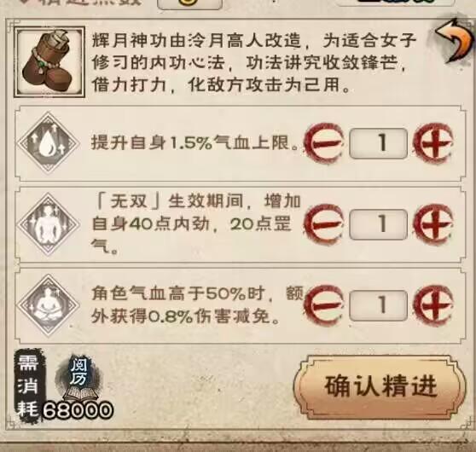Click the 伤害减免 point value field

[378, 305]
